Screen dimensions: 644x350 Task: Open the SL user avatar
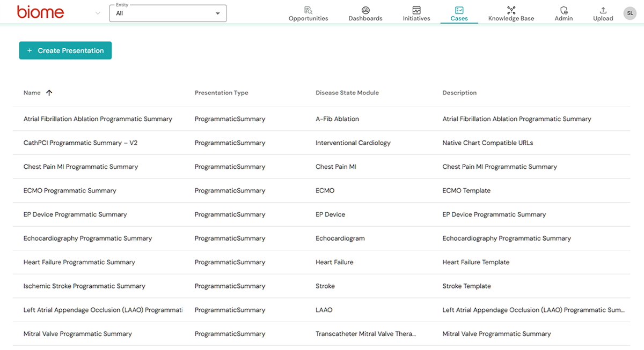click(x=630, y=13)
